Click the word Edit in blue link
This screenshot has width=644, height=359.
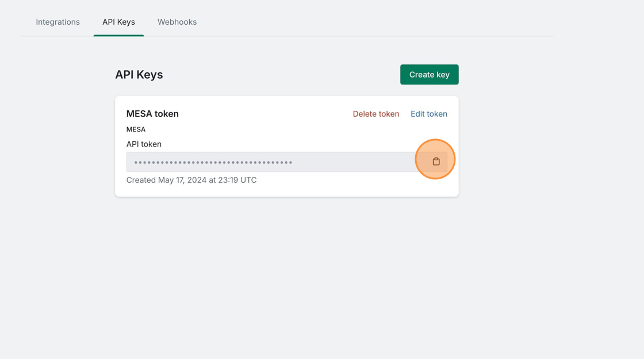[x=418, y=114]
